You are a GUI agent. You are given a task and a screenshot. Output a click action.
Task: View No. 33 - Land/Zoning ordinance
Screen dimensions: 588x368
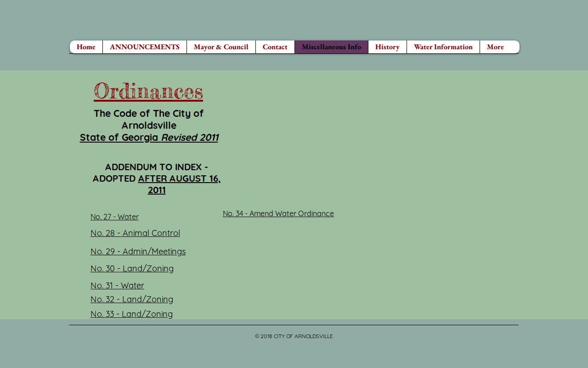(x=131, y=314)
